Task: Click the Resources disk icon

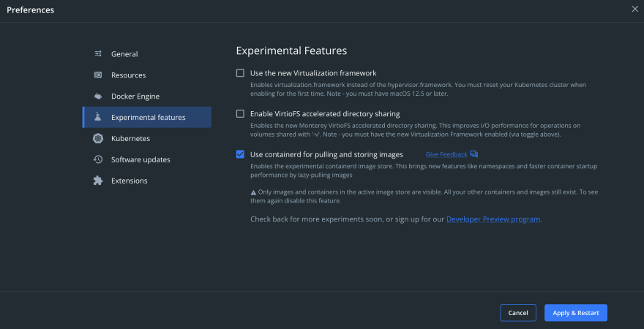Action: [98, 75]
